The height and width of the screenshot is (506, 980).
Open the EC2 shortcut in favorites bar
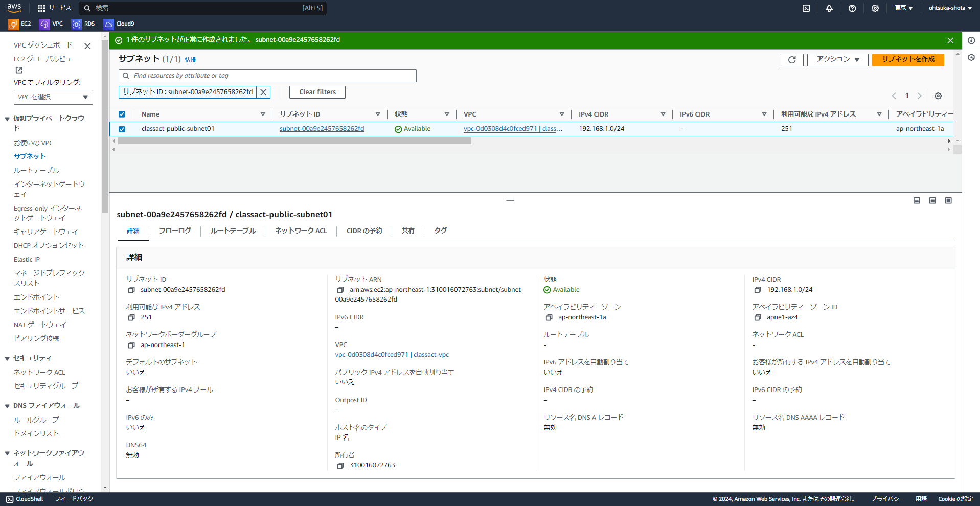coord(19,24)
